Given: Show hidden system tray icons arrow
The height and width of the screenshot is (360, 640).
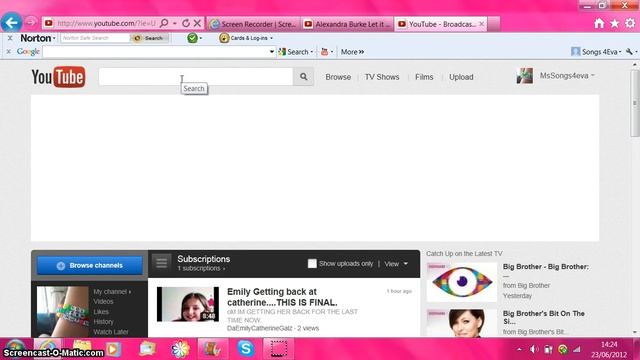Looking at the screenshot, I should (x=519, y=349).
